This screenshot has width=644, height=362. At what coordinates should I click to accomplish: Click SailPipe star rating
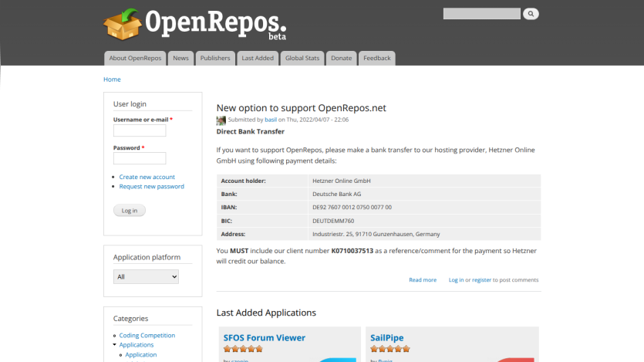tap(390, 349)
